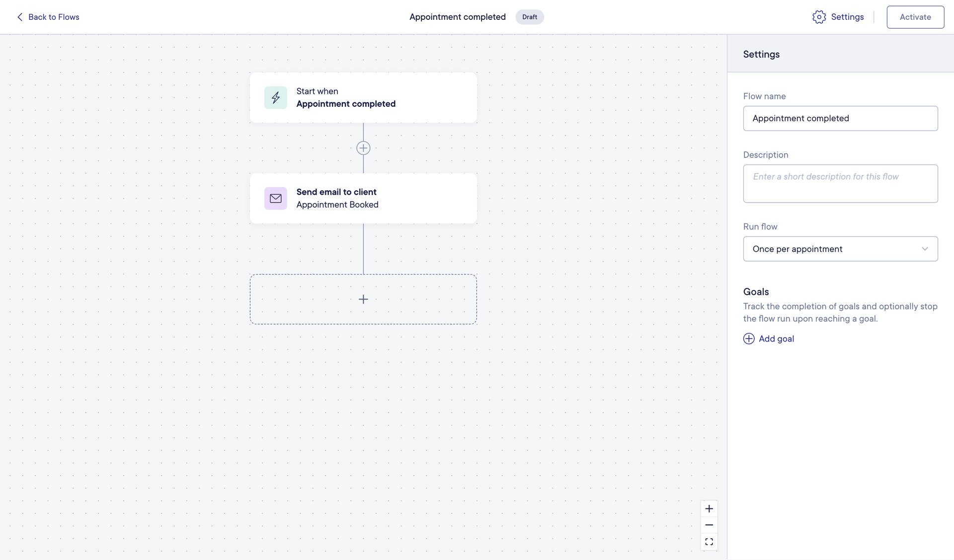Select the lightning trigger icon on the start node
This screenshot has height=560, width=954.
(x=275, y=97)
